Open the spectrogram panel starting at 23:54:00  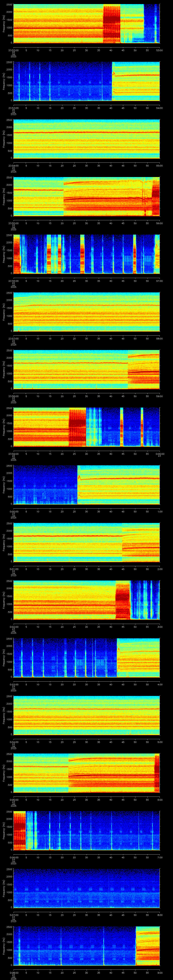(x=87, y=139)
